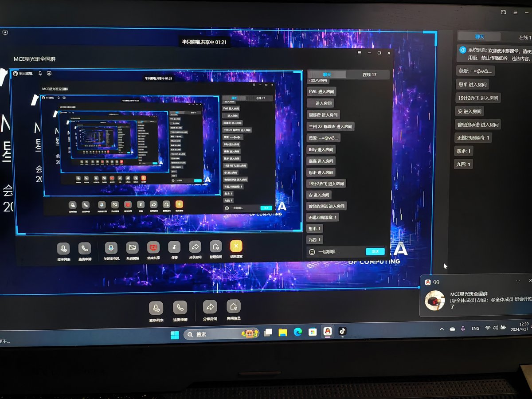
Task: Click '九四: 1' in the outer chat panel
Action: (x=464, y=164)
